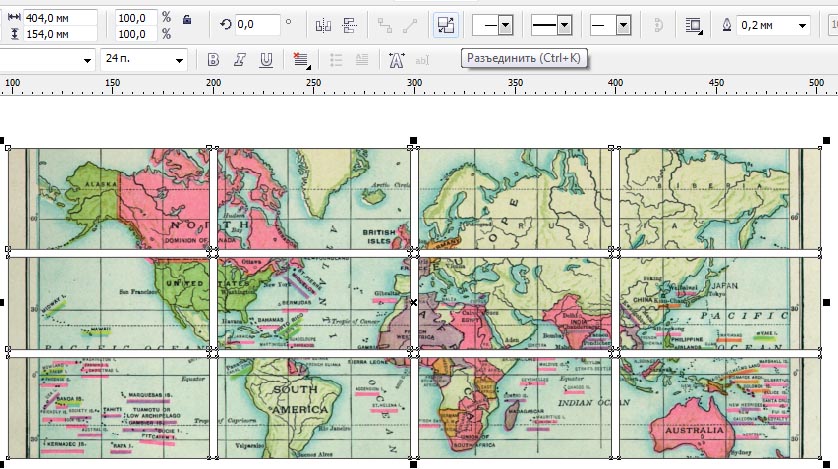
Task: Click the ruler at the 300 mark
Action: click(414, 84)
